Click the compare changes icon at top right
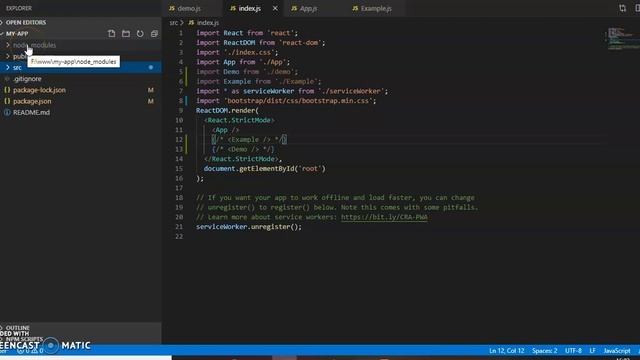Image resolution: width=640 pixels, height=360 pixels. tap(622, 8)
